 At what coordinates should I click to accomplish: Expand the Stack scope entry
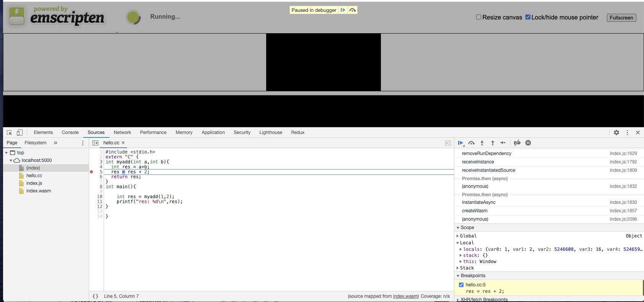[458, 268]
